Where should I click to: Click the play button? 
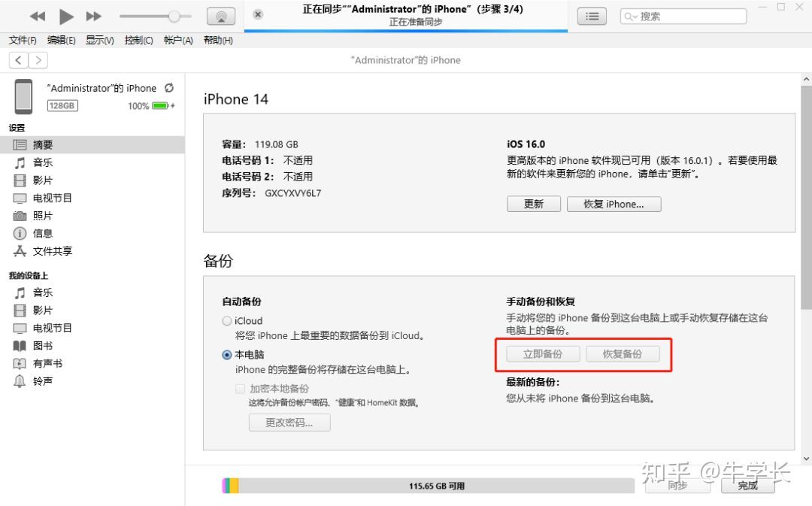pyautogui.click(x=65, y=17)
